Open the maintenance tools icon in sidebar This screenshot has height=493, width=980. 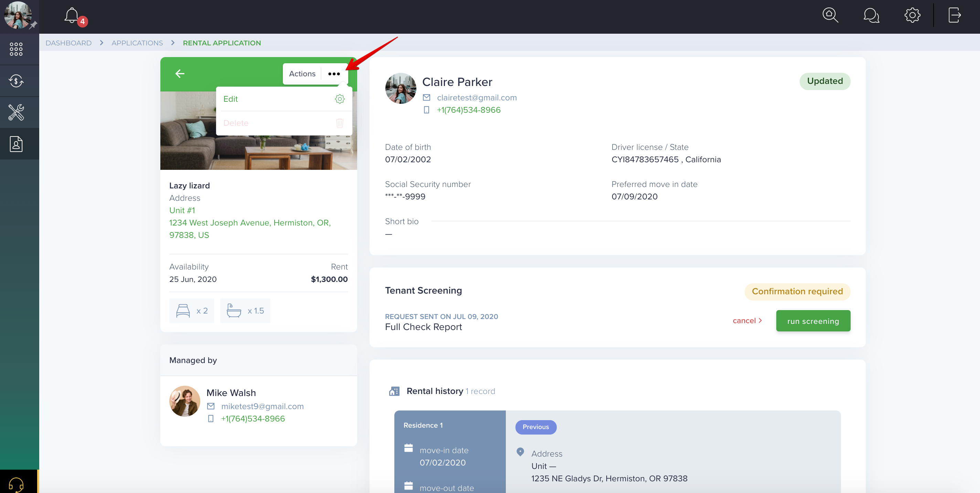click(16, 112)
